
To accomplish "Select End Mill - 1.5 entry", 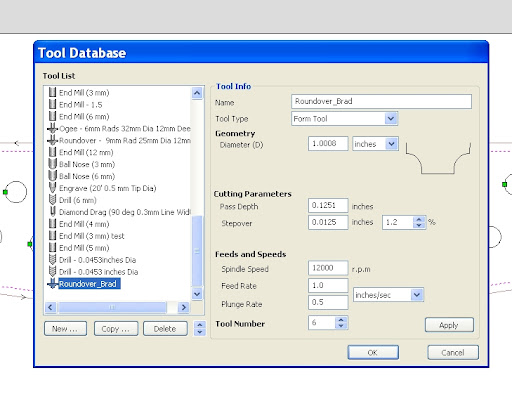I will [81, 105].
